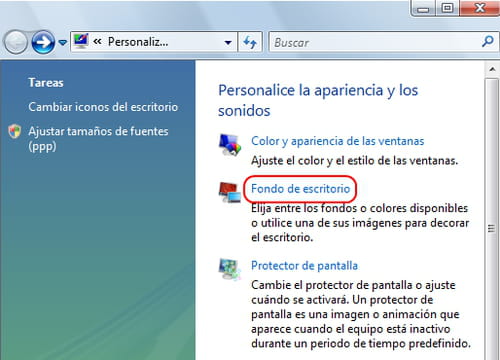Maximize the Personalization window
Screen dimensions: 500x360
(447, 8)
